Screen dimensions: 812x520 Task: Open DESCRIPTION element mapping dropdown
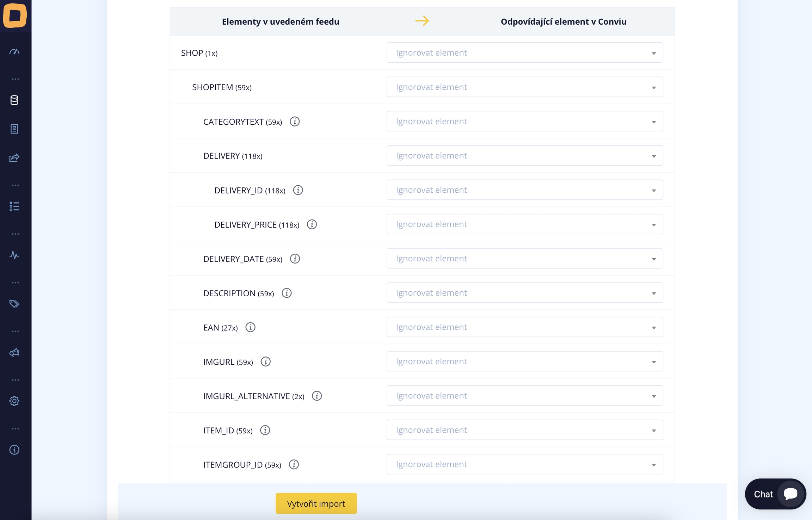coord(524,293)
